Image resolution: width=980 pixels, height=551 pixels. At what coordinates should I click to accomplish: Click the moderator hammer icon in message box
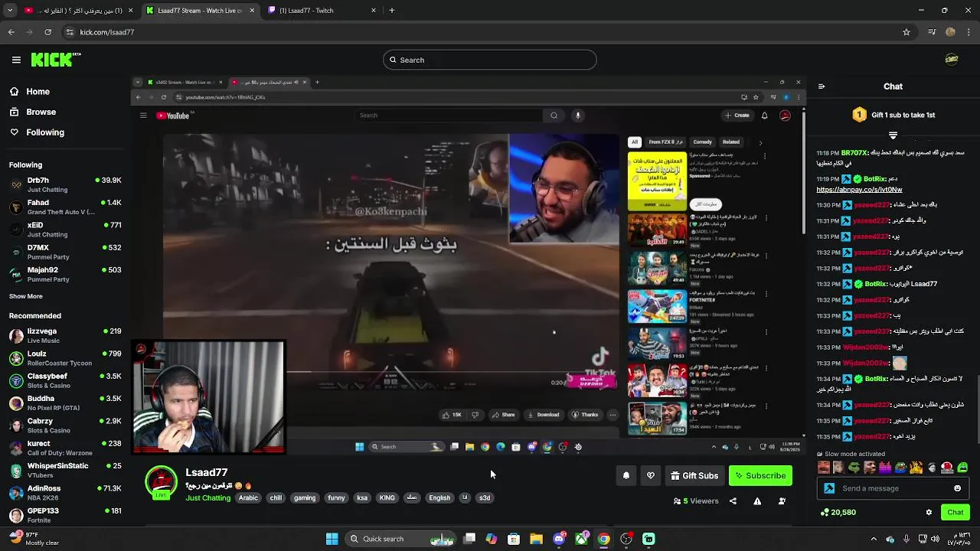(829, 488)
